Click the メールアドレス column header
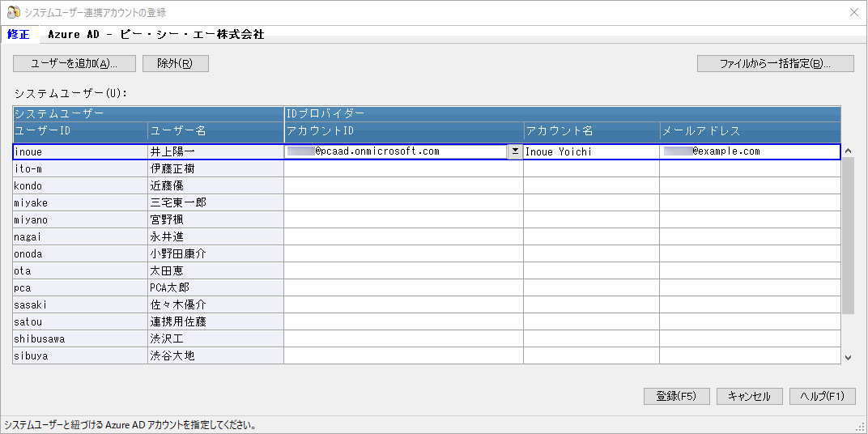868x434 pixels. pyautogui.click(x=749, y=131)
